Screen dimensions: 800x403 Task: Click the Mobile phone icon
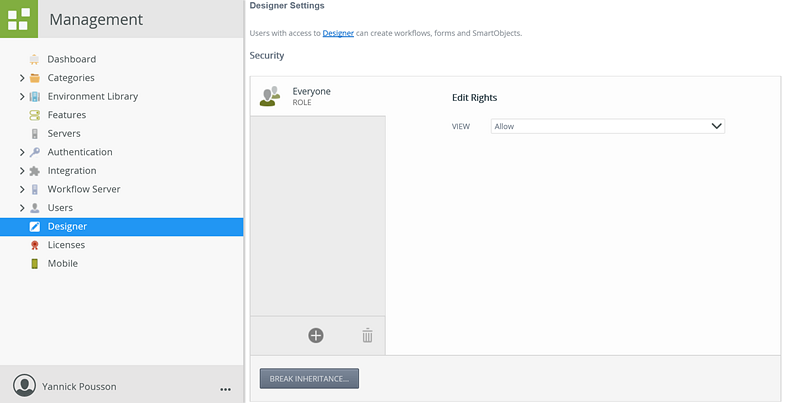pos(35,264)
